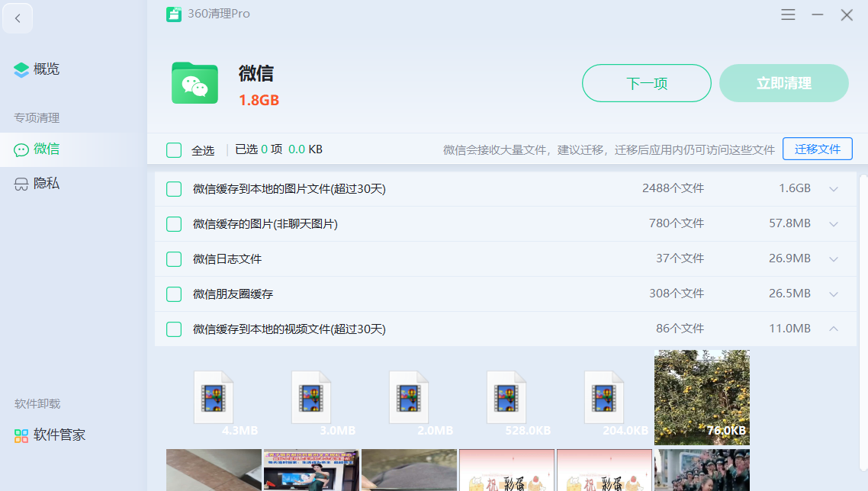Check the 微信朋友圈缓存 Moments cache checkbox
Viewport: 868px width, 491px height.
pyautogui.click(x=173, y=294)
